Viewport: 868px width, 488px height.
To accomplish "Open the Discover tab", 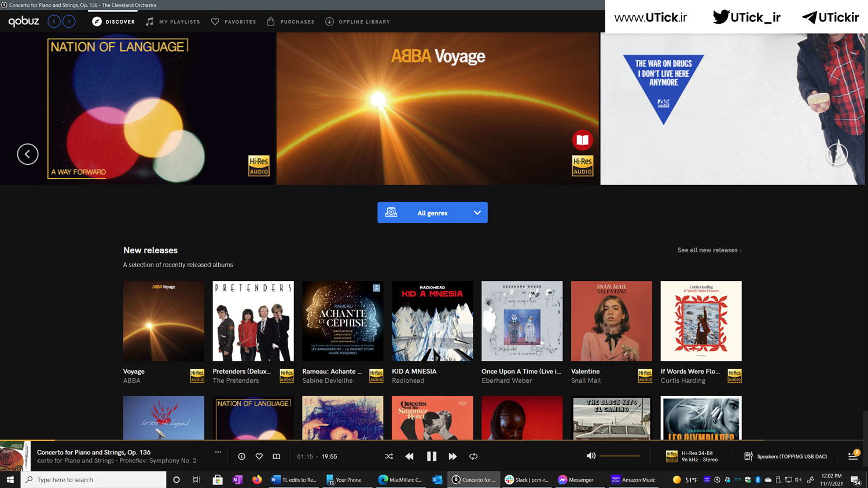I will tap(113, 21).
